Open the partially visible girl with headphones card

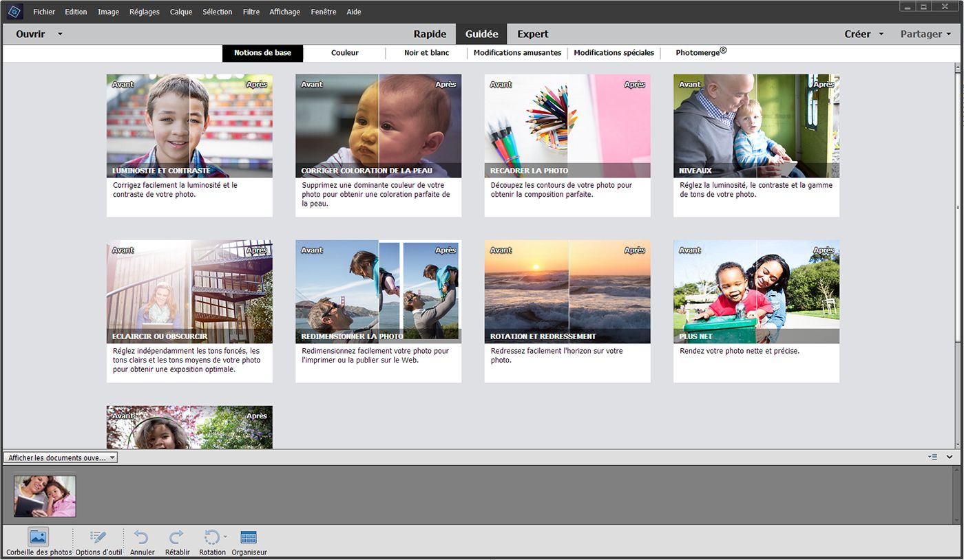coord(189,427)
